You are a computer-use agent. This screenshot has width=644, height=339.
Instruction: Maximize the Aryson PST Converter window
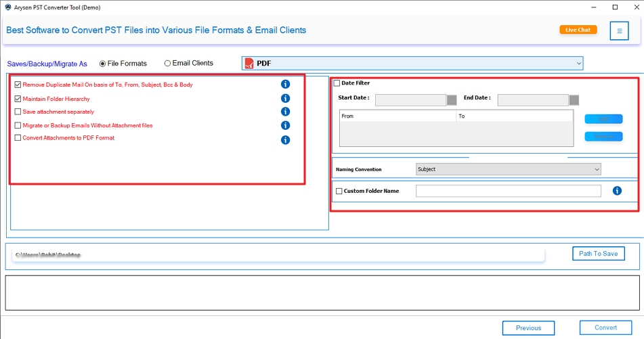[615, 7]
